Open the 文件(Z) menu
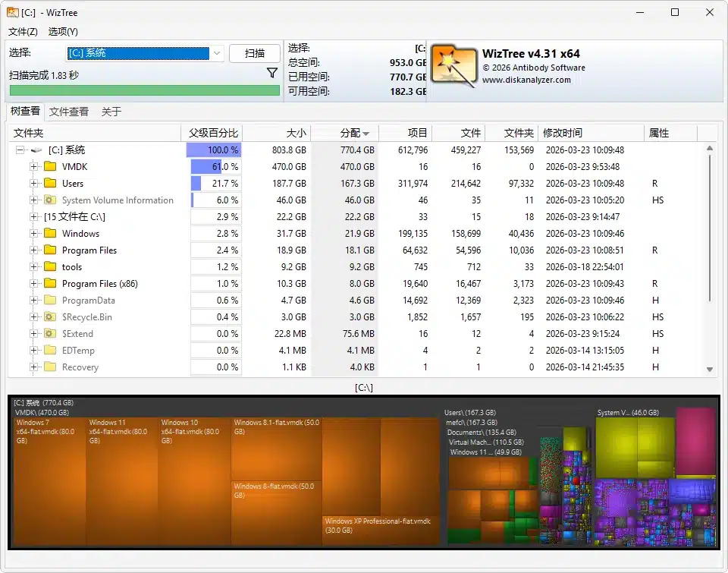Viewport: 728px width, 573px height. (23, 32)
